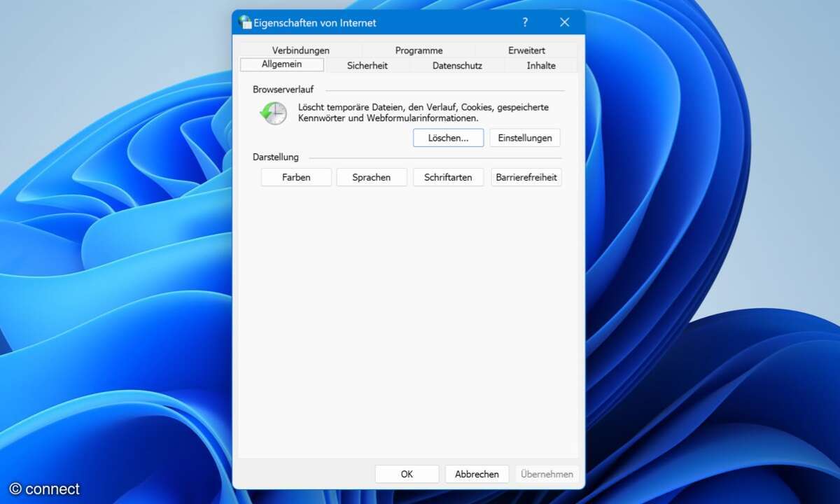Open the Programme tab

(x=419, y=50)
